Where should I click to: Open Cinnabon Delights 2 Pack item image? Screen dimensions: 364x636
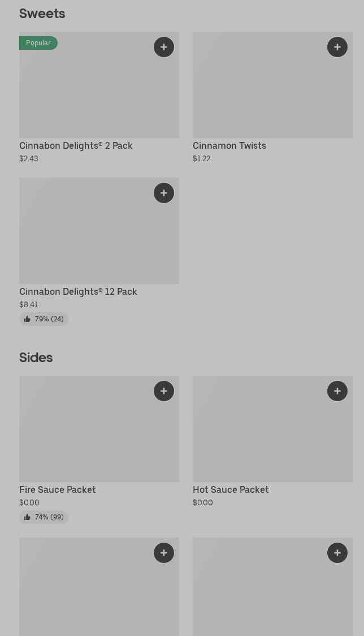pos(99,91)
